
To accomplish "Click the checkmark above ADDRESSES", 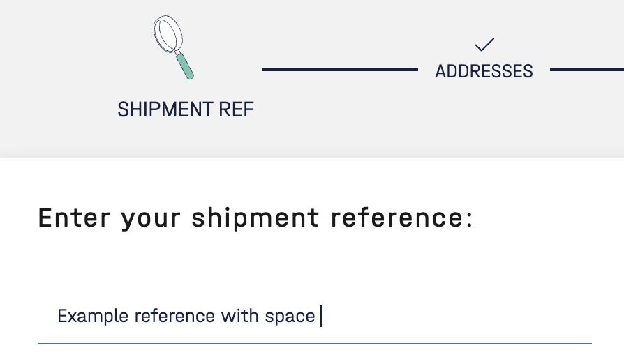I will coord(484,45).
